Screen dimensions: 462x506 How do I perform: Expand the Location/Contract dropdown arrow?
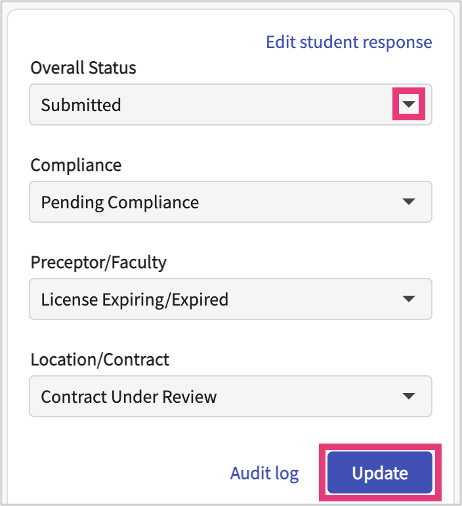(x=408, y=396)
